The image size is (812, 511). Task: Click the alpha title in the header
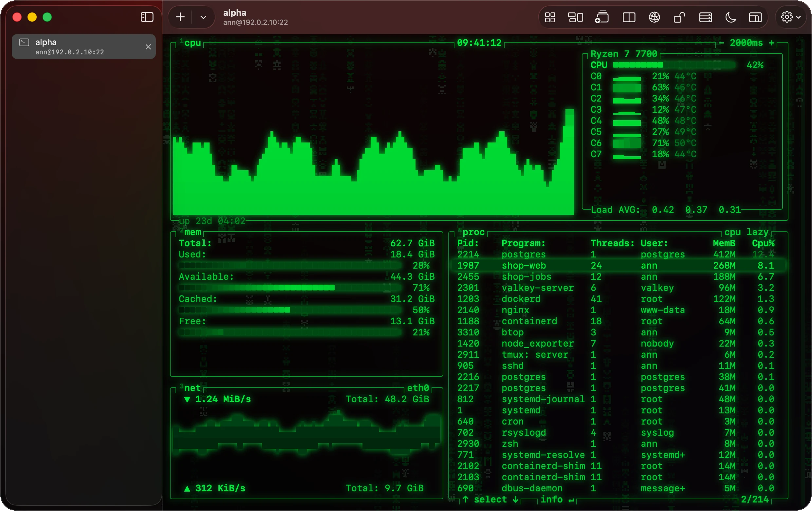[235, 13]
